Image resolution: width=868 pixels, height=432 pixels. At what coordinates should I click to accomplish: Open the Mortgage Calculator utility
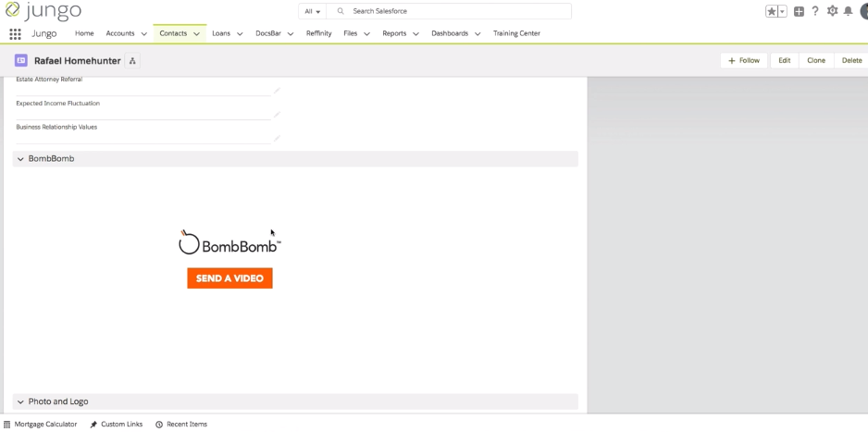click(41, 425)
